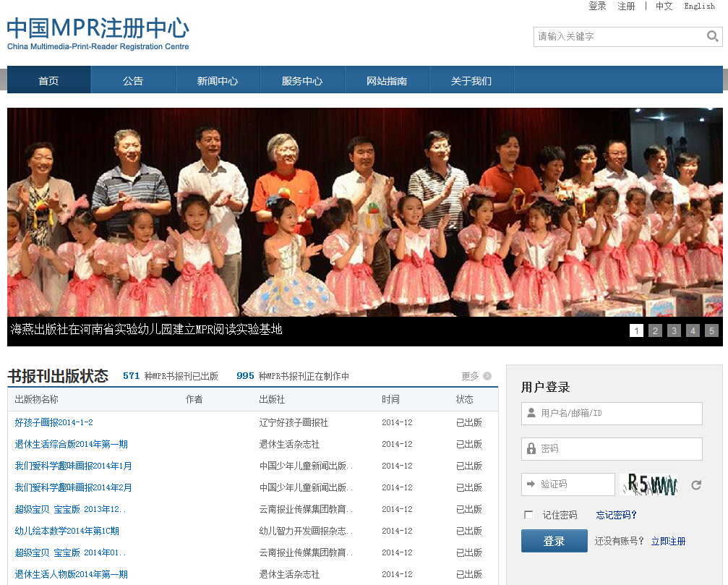Image resolution: width=728 pixels, height=585 pixels.
Task: Click the 忘记密码? link
Action: pos(616,515)
